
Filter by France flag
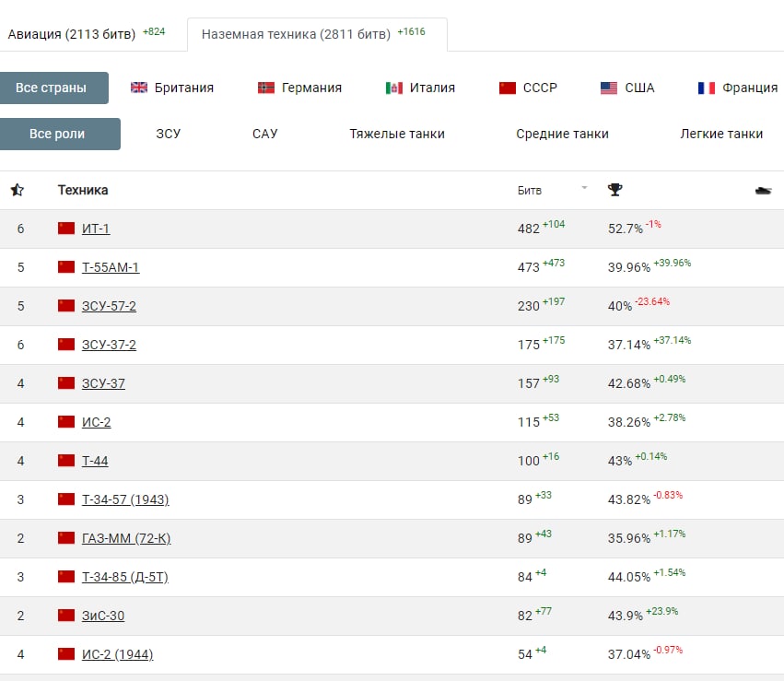click(x=707, y=88)
